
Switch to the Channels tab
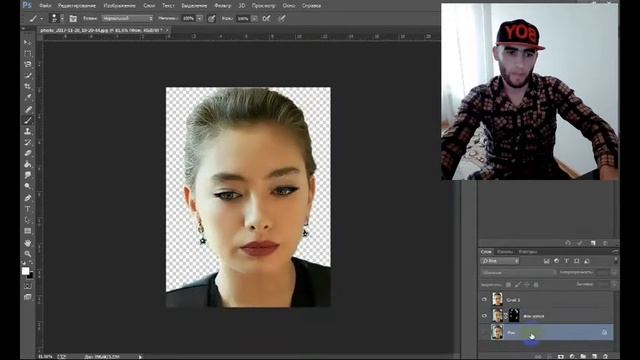pyautogui.click(x=504, y=252)
